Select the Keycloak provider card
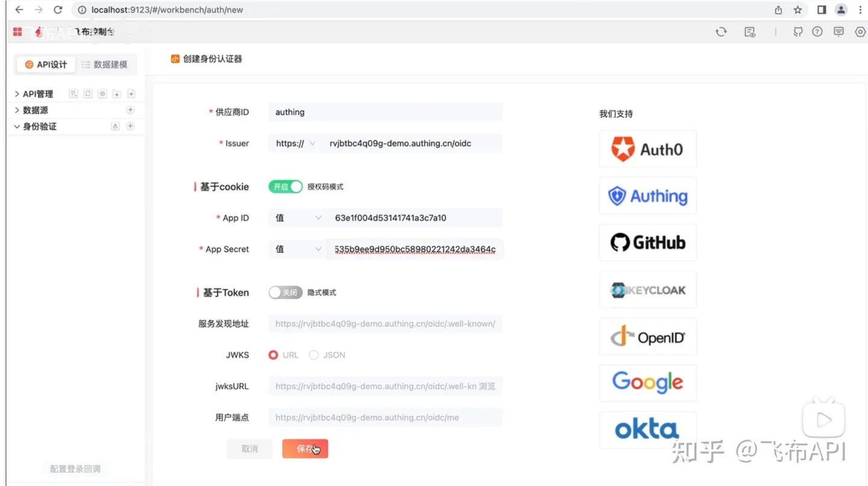This screenshot has height=486, width=868. pos(648,290)
